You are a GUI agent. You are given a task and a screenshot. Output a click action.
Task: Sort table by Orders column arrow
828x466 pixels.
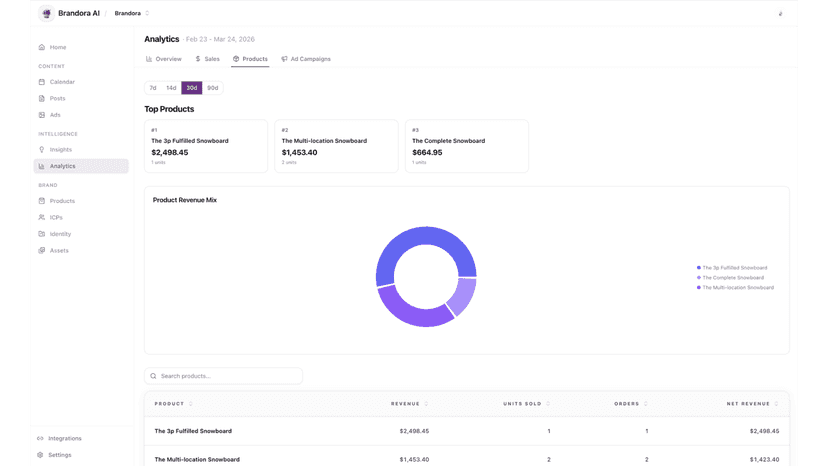pos(645,404)
